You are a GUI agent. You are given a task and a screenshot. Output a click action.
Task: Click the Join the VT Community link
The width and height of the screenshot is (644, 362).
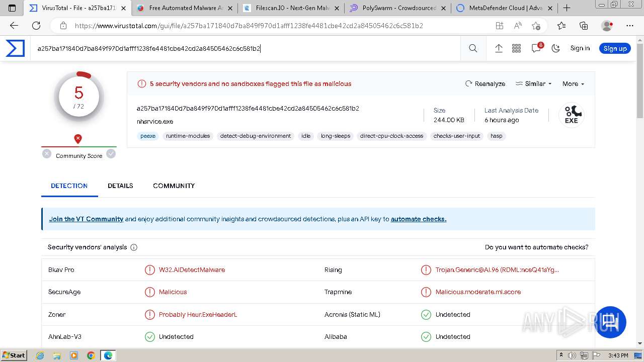(x=86, y=219)
